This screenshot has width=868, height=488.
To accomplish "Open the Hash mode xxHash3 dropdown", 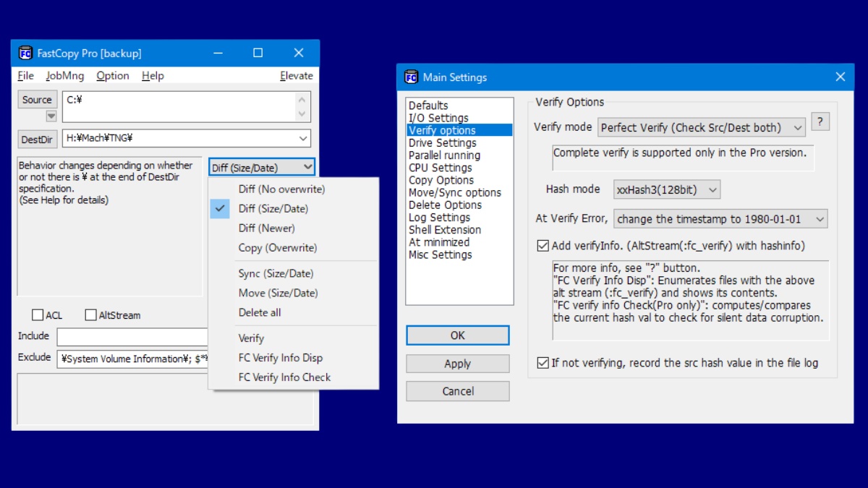I will click(667, 189).
